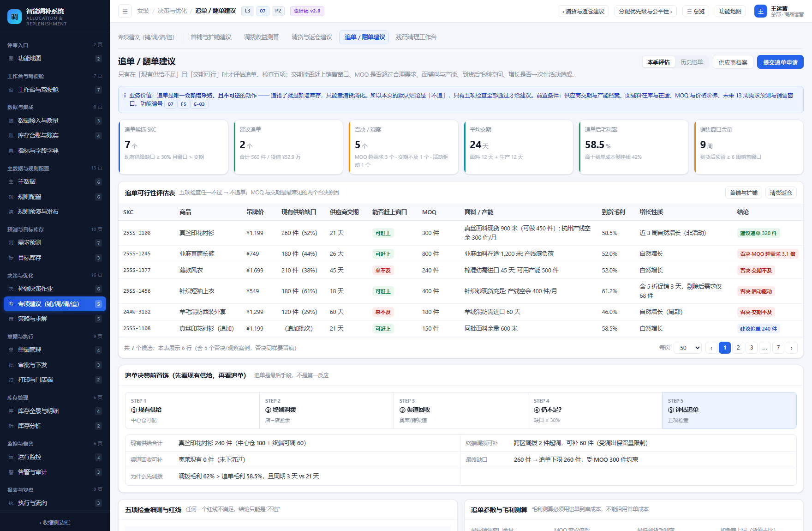Collapse 决策与优化 sidebar section header

[x=55, y=276]
